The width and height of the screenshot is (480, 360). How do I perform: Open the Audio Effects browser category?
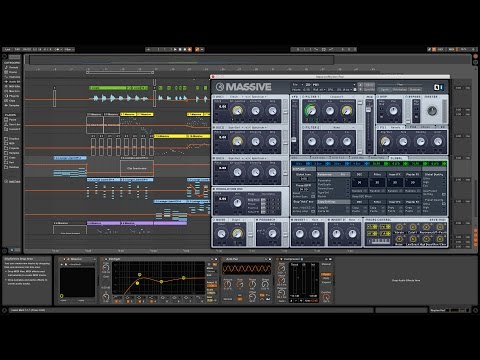[13, 82]
